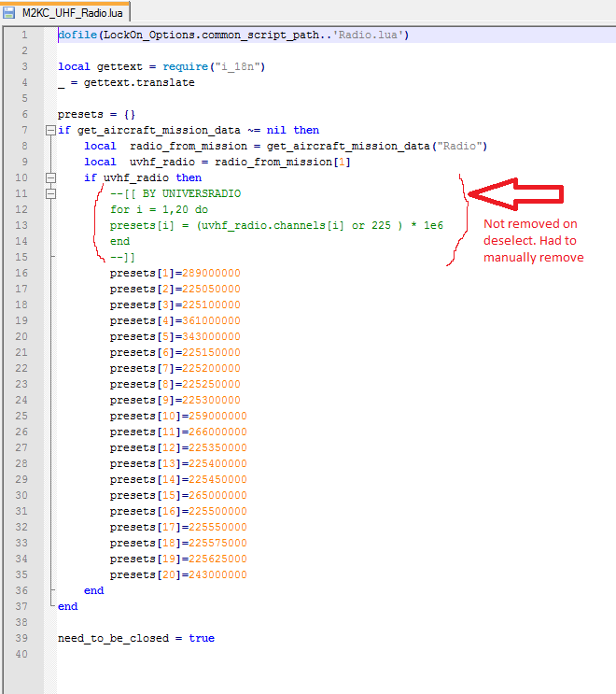Click the 'for i = 1,20 do' comment line

[160, 210]
